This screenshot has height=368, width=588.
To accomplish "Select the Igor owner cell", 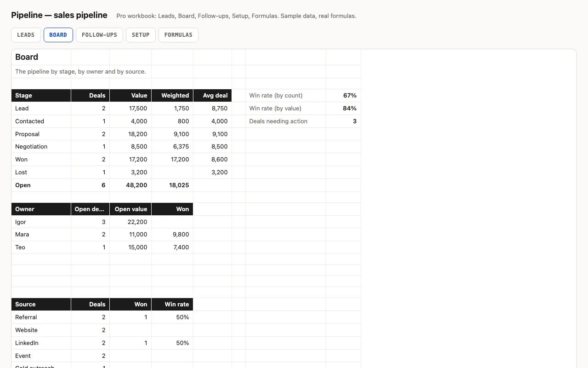I will coord(41,222).
